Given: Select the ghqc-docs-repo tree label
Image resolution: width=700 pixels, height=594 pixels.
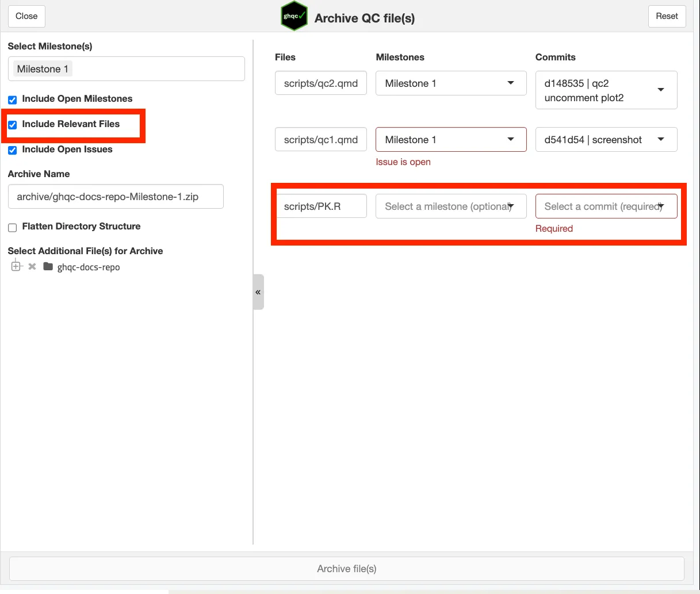Looking at the screenshot, I should tap(89, 267).
